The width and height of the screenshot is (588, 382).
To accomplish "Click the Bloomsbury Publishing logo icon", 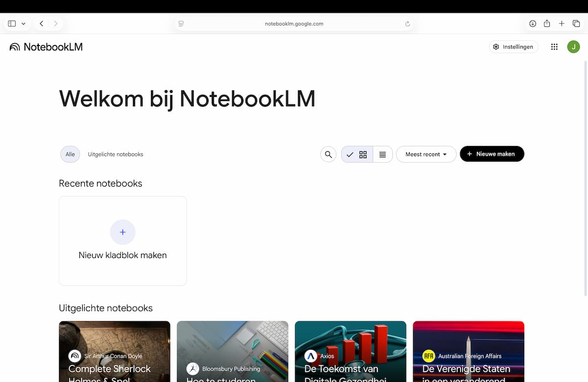I will tap(193, 369).
